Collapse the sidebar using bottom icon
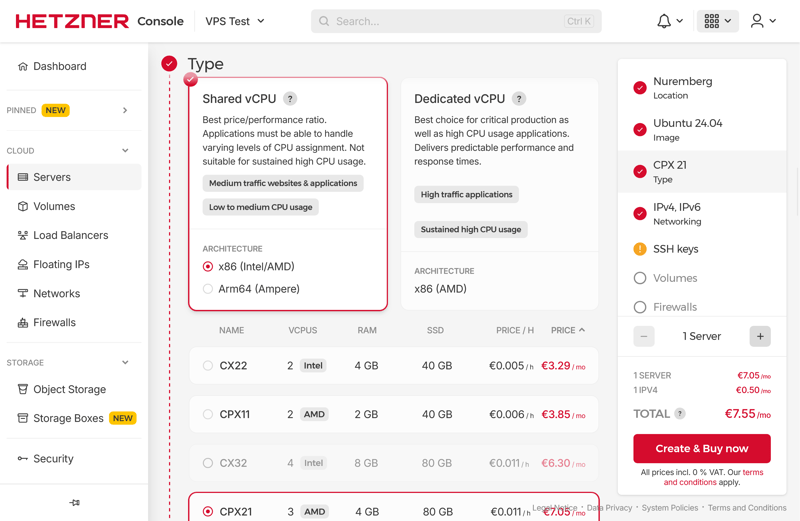 [74, 503]
